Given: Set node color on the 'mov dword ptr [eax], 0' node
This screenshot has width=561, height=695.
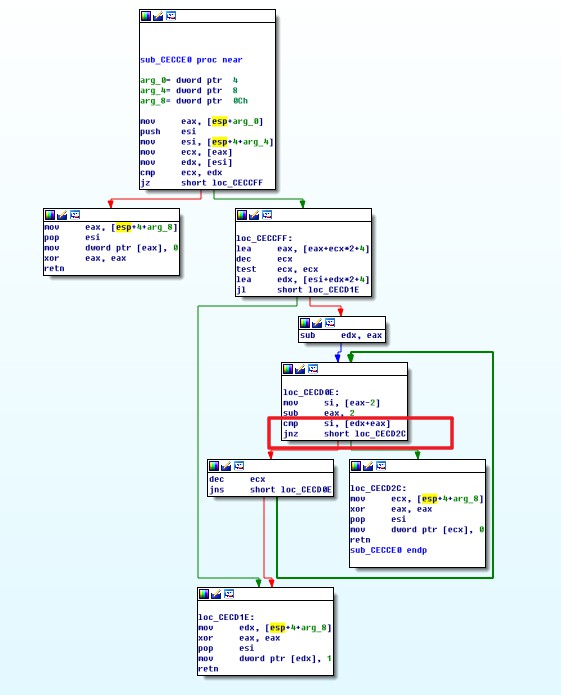Looking at the screenshot, I should [50, 215].
